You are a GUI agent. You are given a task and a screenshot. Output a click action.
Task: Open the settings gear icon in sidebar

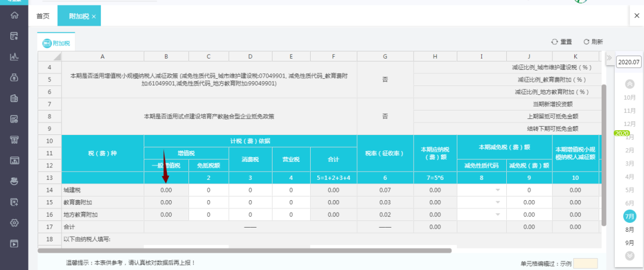[14, 223]
